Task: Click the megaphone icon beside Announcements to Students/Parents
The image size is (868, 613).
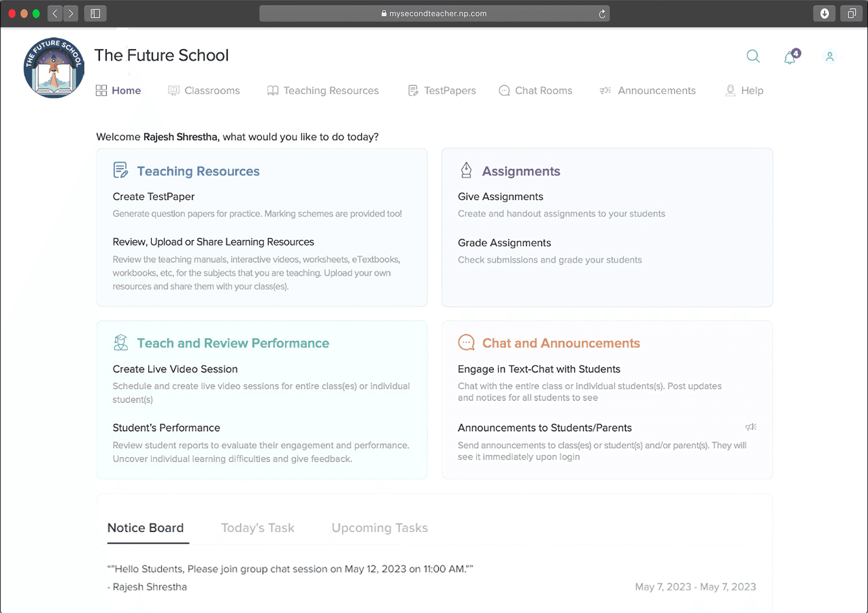Action: tap(751, 427)
